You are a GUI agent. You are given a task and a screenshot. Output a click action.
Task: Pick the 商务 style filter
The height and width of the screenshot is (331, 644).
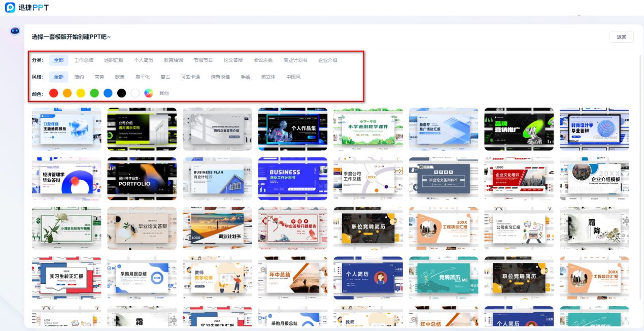click(x=99, y=77)
